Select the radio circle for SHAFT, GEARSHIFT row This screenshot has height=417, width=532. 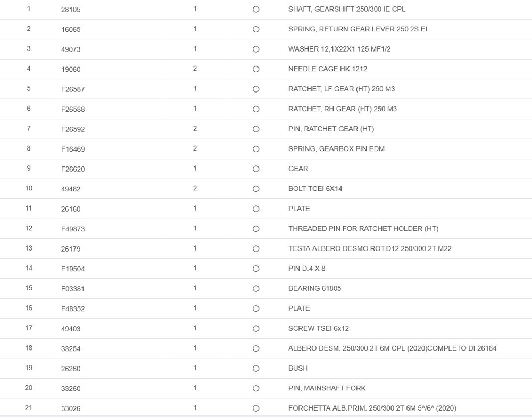coord(256,10)
